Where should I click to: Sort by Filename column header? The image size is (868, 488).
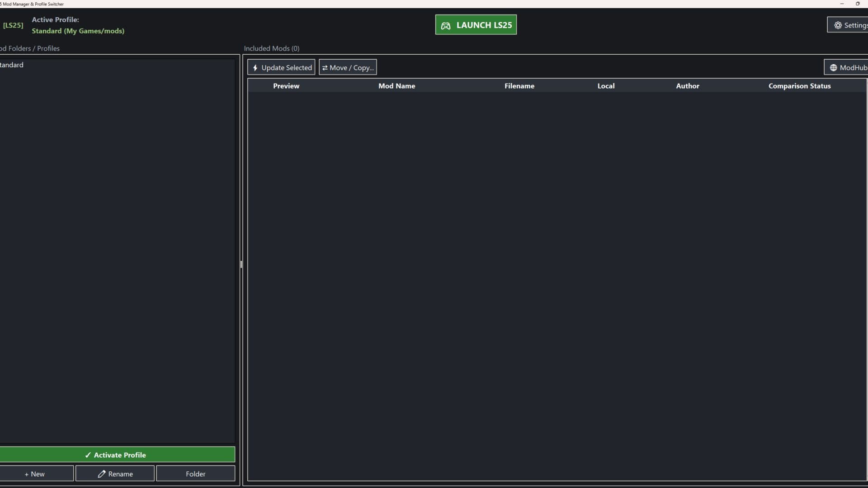519,86
